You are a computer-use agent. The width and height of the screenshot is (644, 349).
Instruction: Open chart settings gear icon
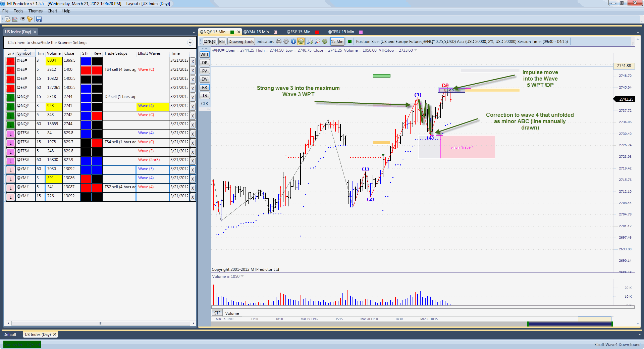point(286,41)
